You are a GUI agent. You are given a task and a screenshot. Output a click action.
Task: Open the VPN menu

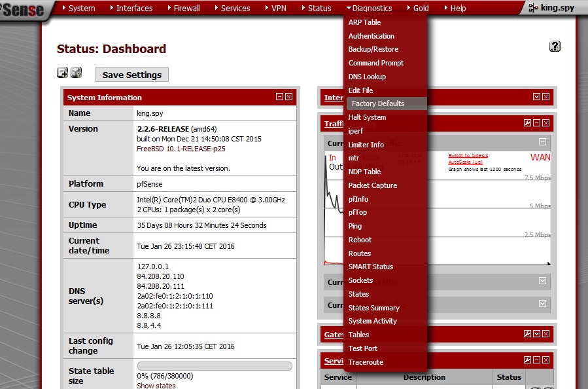tap(275, 8)
